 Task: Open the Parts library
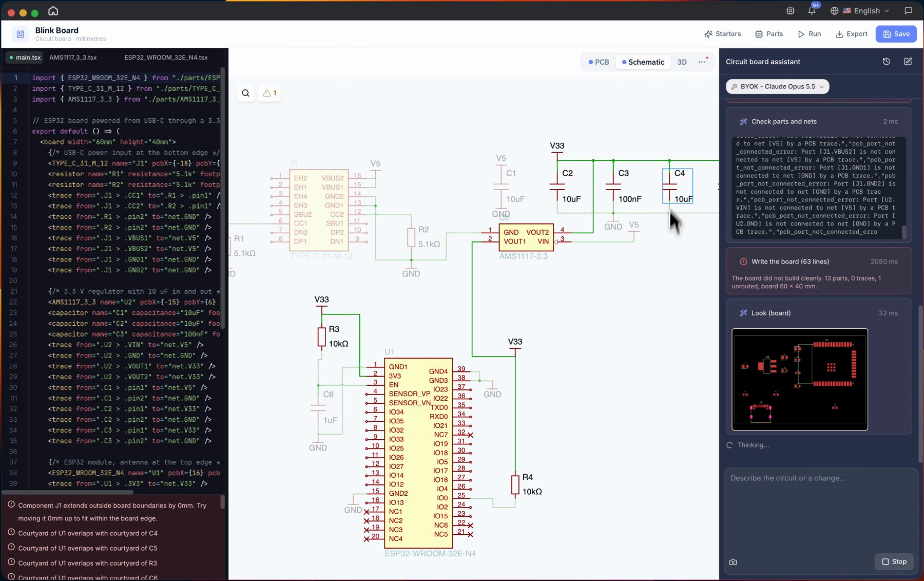tap(768, 34)
